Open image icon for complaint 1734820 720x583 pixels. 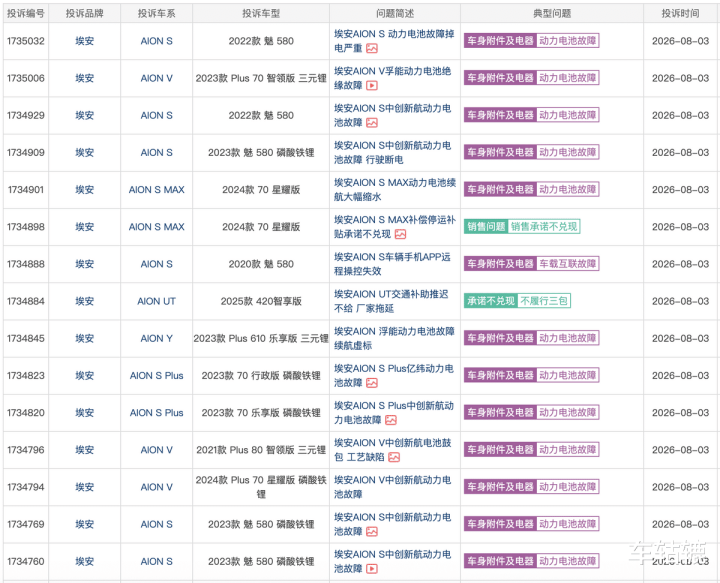(x=391, y=420)
